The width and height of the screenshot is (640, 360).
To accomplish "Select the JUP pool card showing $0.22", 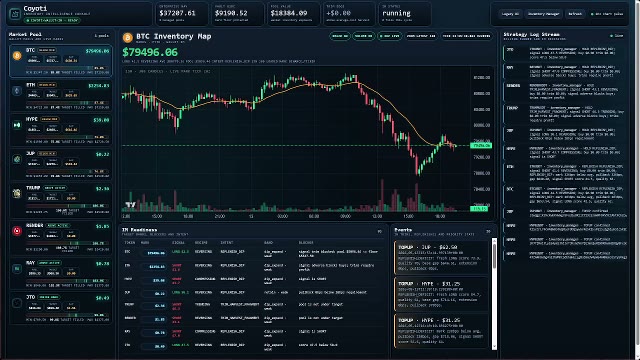I will (x=61, y=164).
